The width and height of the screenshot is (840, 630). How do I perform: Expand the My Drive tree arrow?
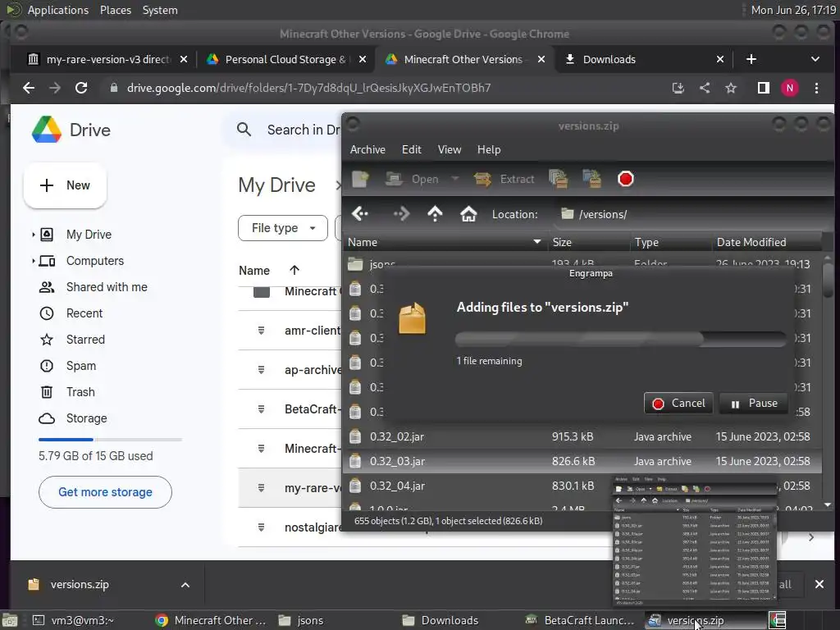tap(33, 234)
